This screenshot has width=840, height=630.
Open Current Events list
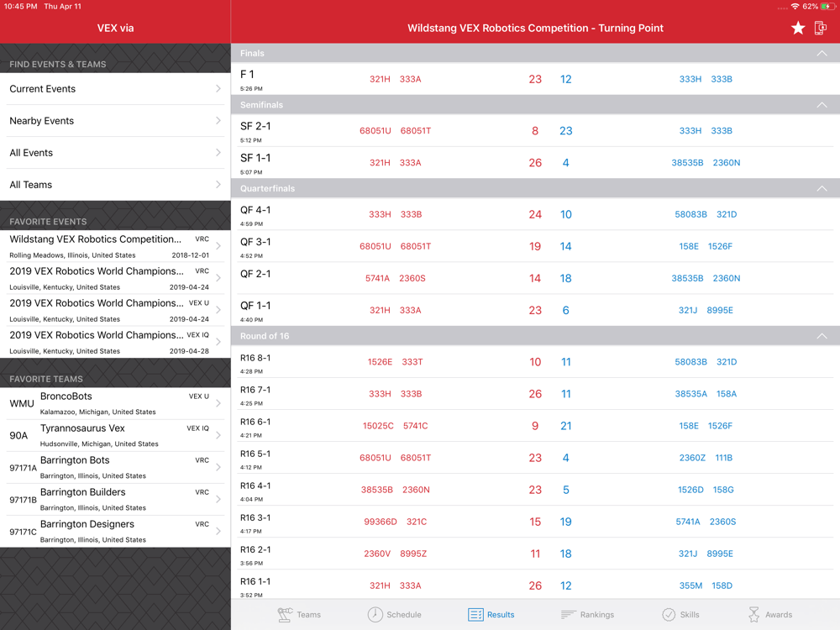click(115, 89)
